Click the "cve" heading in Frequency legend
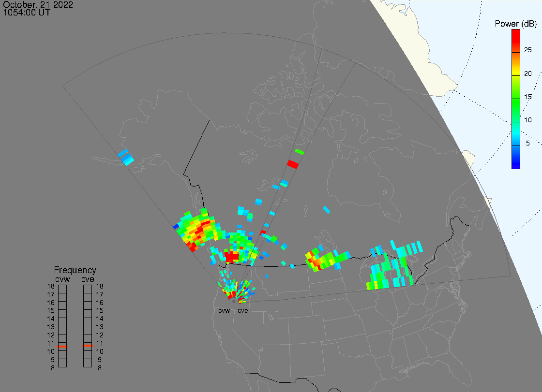Screen dimensions: 542x392 (88, 279)
